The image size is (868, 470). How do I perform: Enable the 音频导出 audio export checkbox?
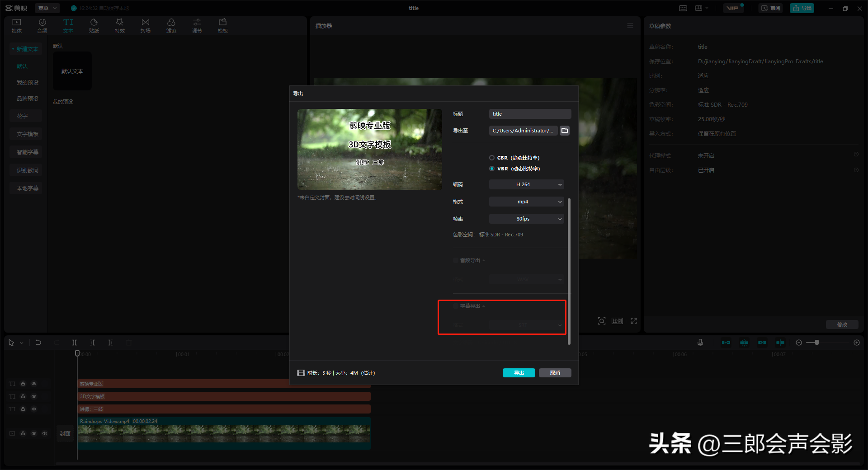[x=456, y=260]
